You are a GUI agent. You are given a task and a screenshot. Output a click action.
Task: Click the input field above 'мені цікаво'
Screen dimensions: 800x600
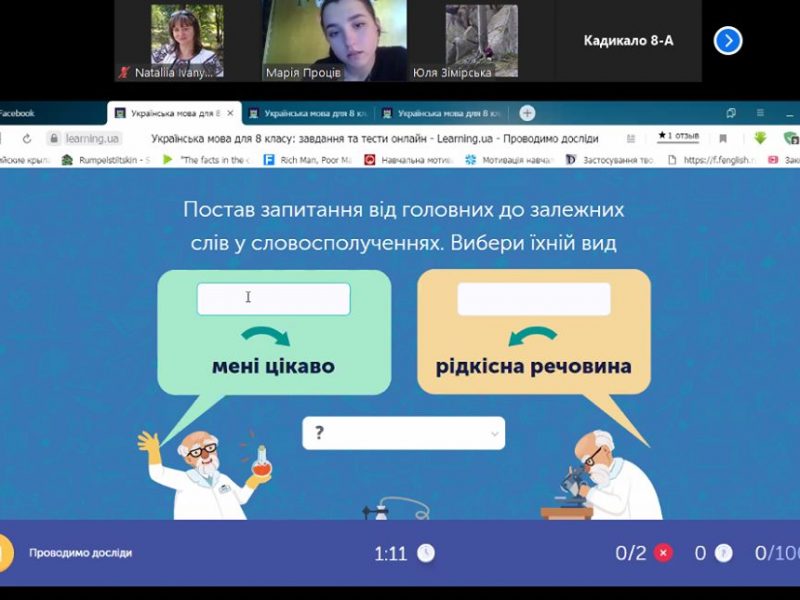(273, 298)
